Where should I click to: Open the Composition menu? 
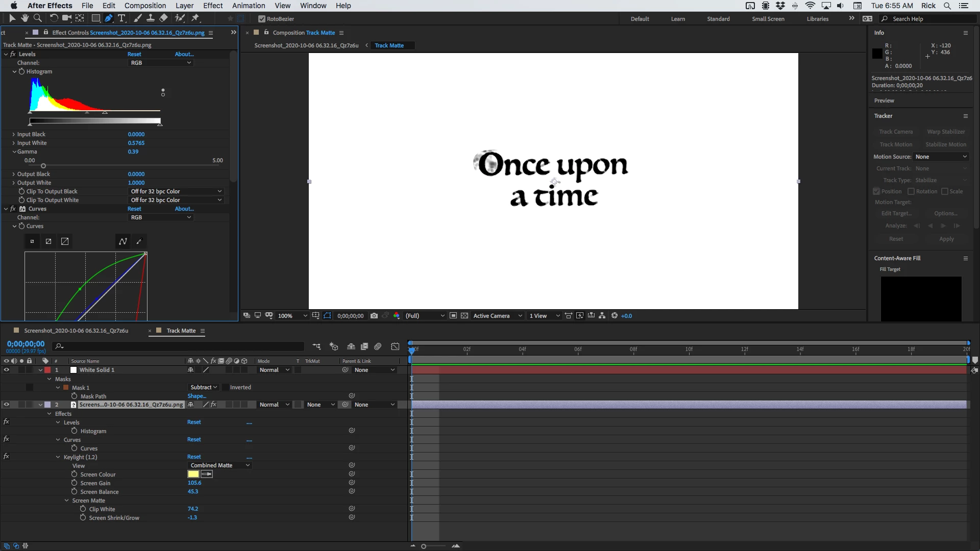pyautogui.click(x=145, y=6)
